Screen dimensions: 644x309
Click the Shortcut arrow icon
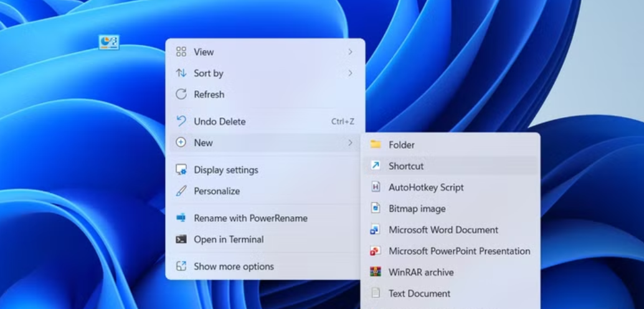click(376, 166)
